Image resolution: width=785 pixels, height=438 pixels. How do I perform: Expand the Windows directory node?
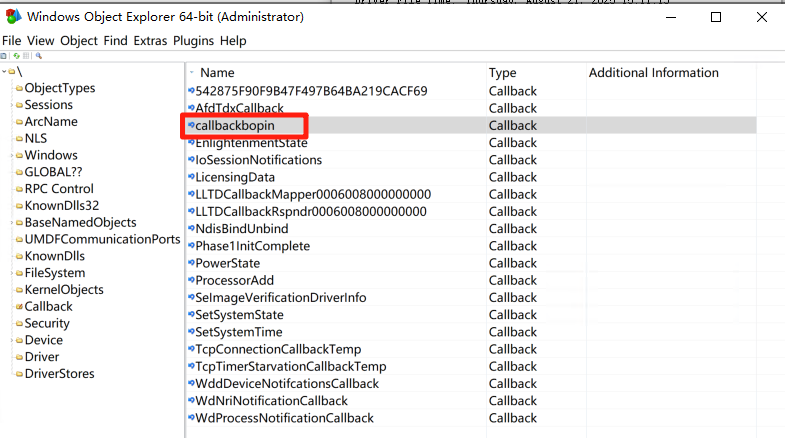click(x=12, y=156)
